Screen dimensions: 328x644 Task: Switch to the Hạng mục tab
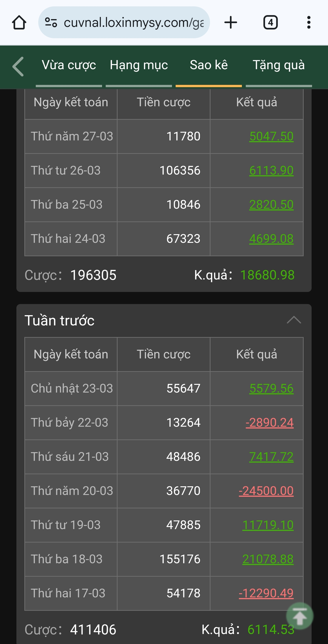coord(139,65)
